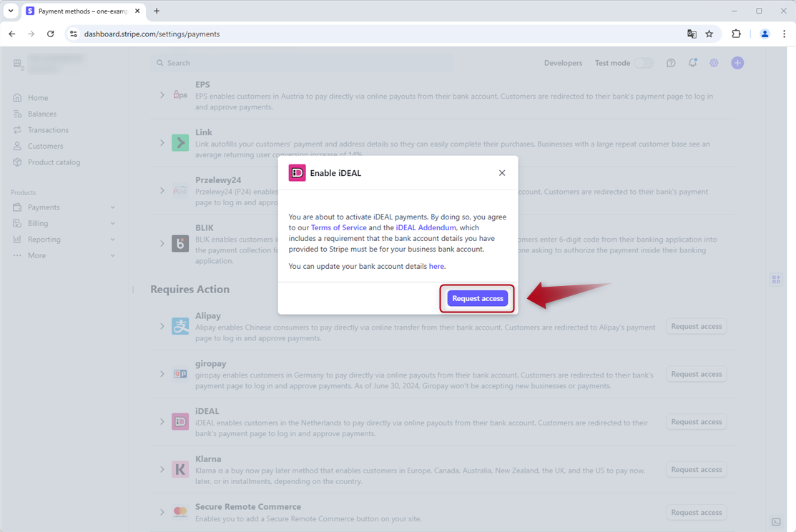
Task: Click the 'here' bank details link
Action: pyautogui.click(x=436, y=266)
